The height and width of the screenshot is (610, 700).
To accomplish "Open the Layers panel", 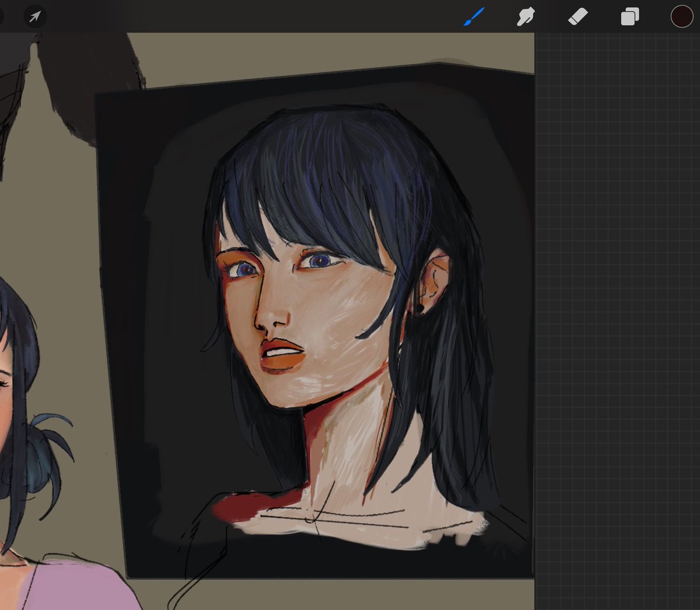I will [x=629, y=16].
